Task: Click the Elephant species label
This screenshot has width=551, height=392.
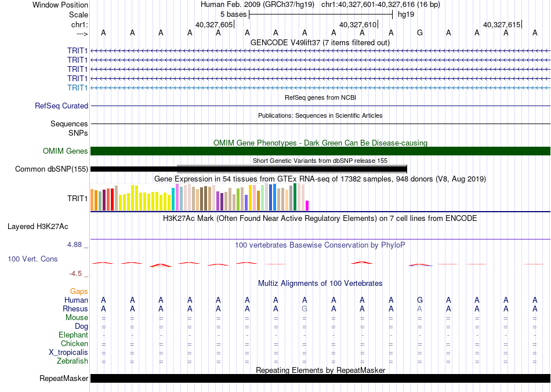Action: pos(73,335)
